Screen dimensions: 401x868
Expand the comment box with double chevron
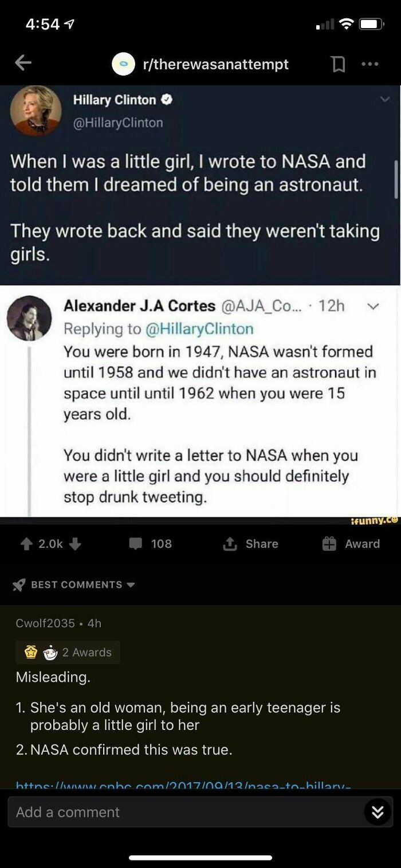tap(378, 812)
